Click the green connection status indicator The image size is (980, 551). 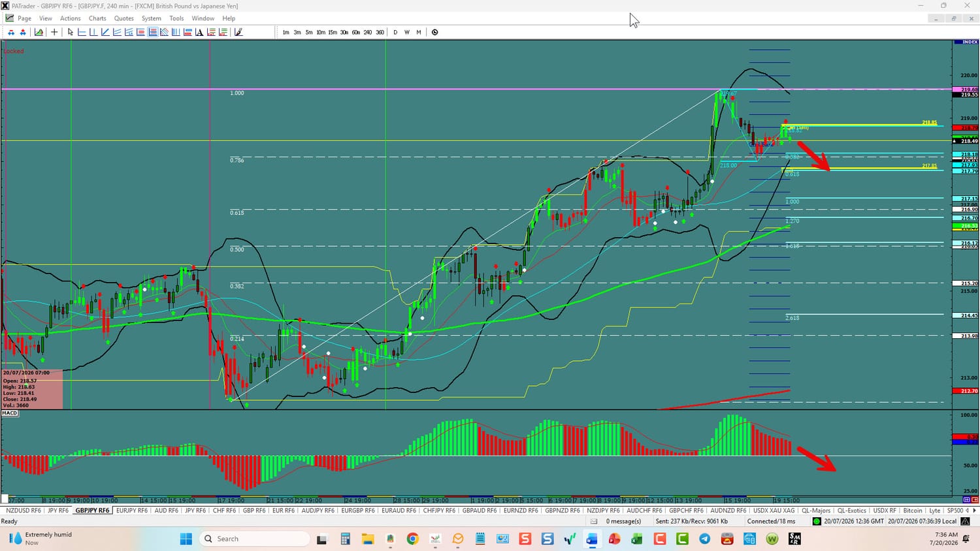[817, 521]
